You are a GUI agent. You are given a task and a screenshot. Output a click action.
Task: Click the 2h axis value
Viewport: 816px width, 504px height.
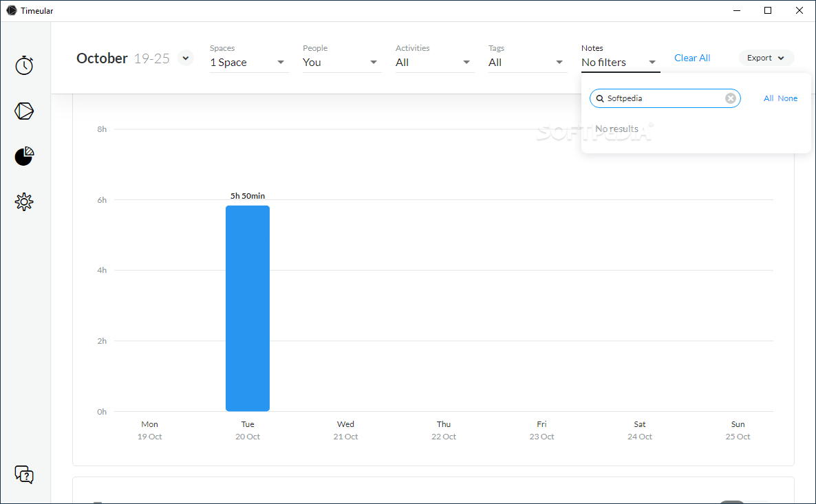coord(102,340)
